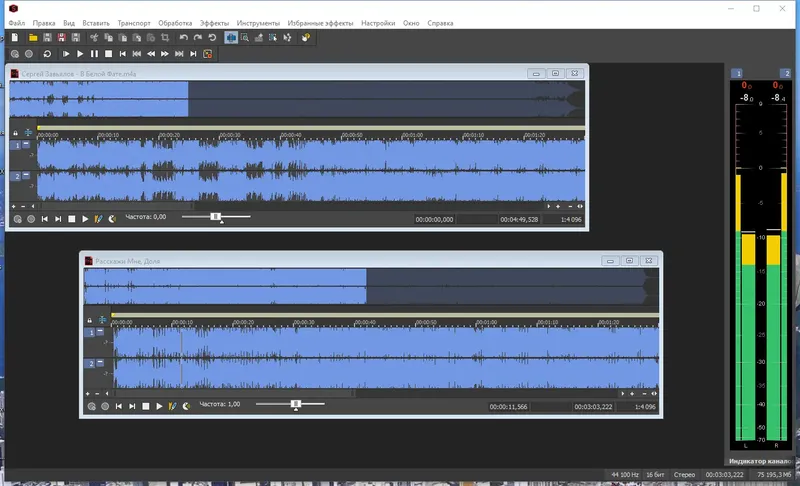Toggle channel meter 1 button
800x486 pixels.
point(738,73)
